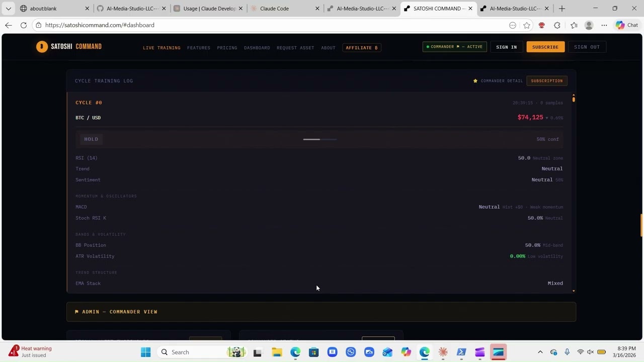Open the Request Asset nav item
The image size is (644, 362).
pos(295,48)
